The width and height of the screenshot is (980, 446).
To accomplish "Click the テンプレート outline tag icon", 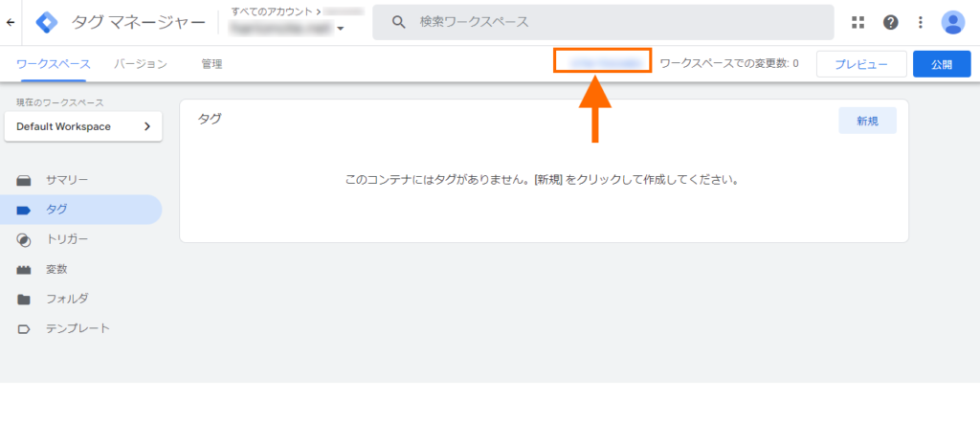I will point(24,329).
